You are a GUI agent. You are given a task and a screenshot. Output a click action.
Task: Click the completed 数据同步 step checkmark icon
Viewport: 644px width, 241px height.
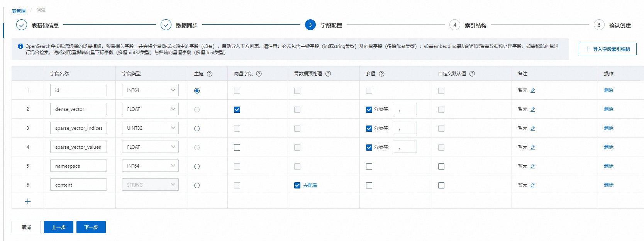(166, 25)
